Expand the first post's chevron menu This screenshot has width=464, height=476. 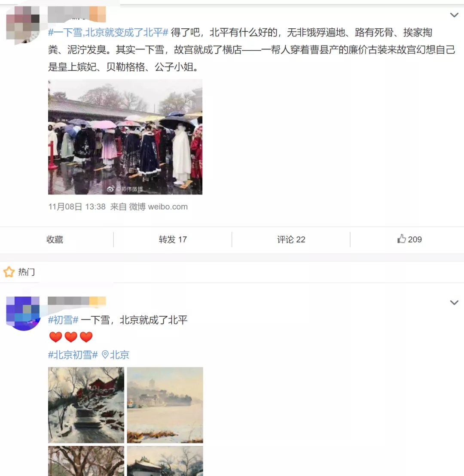pos(454,15)
